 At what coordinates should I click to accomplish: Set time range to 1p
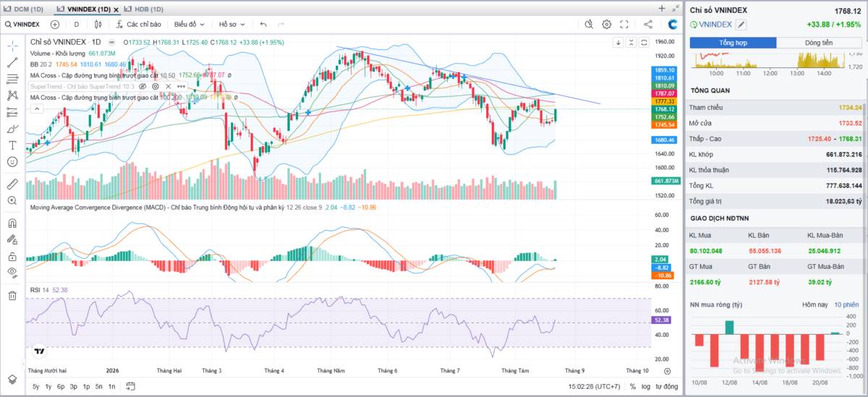[x=86, y=386]
